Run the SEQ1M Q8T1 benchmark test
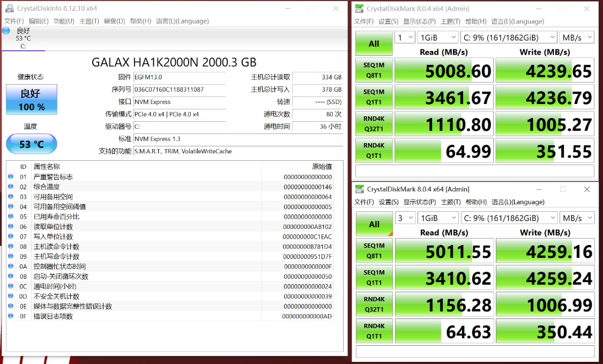This screenshot has width=603, height=364. click(x=374, y=70)
